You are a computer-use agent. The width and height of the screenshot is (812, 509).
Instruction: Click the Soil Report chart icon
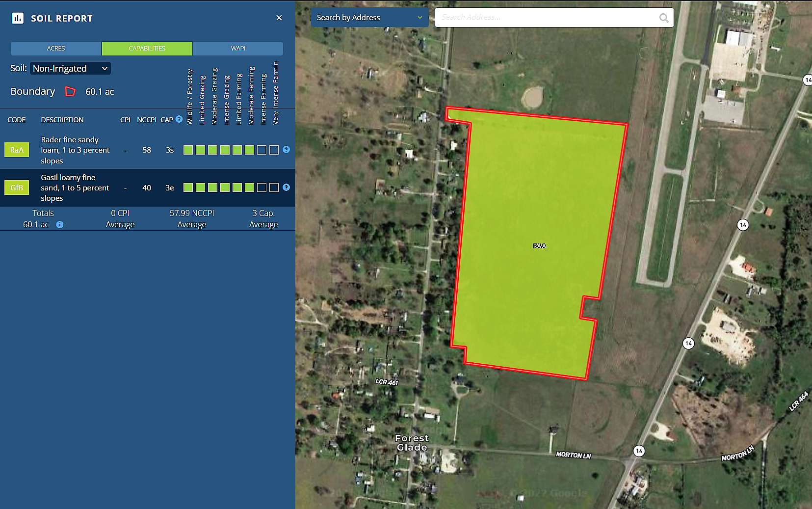pyautogui.click(x=18, y=18)
